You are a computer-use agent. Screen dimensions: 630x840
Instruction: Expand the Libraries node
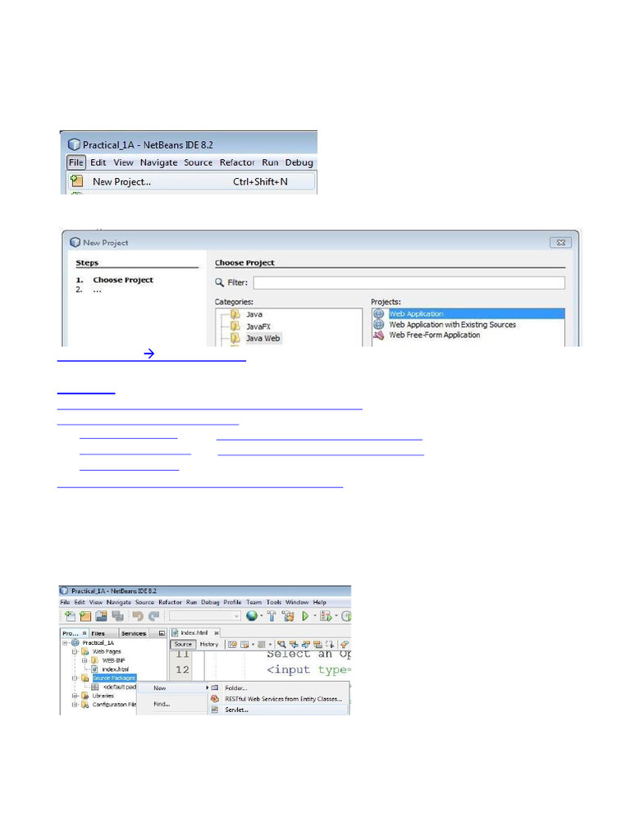pos(75,696)
